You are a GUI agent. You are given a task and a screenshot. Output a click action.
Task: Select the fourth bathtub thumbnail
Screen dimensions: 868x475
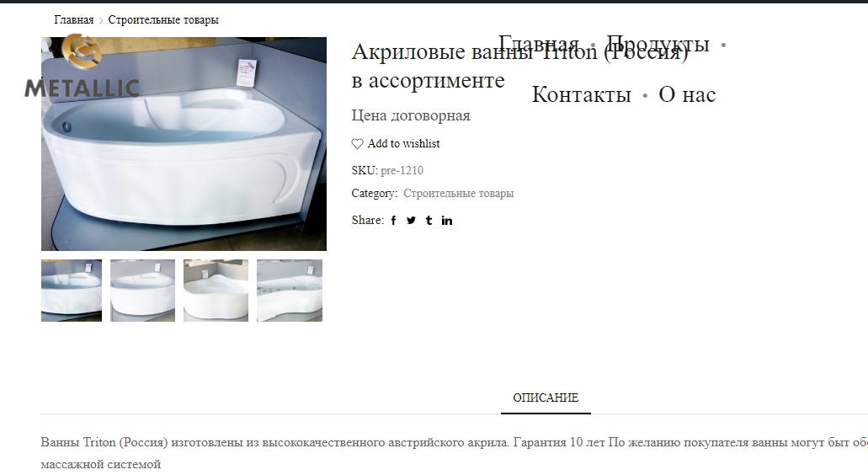point(290,291)
